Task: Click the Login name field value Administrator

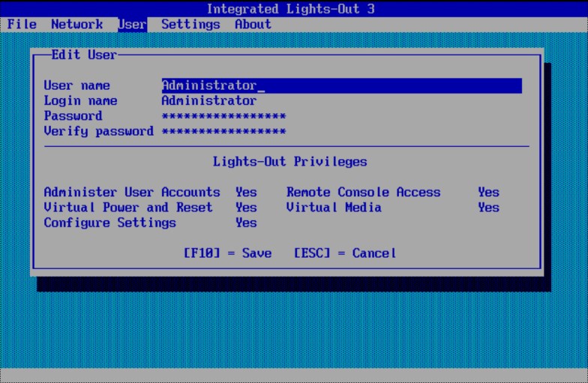Action: coord(209,100)
